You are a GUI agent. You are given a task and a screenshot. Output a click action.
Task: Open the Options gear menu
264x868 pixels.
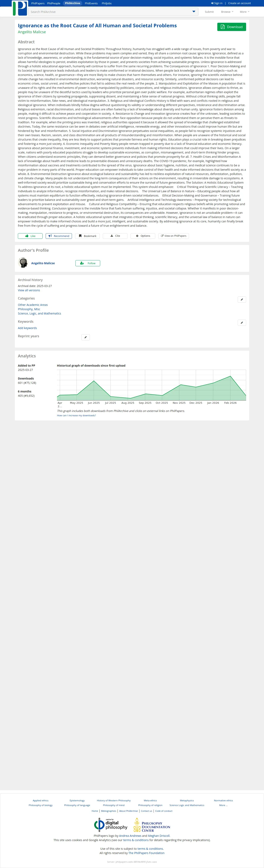(x=143, y=236)
